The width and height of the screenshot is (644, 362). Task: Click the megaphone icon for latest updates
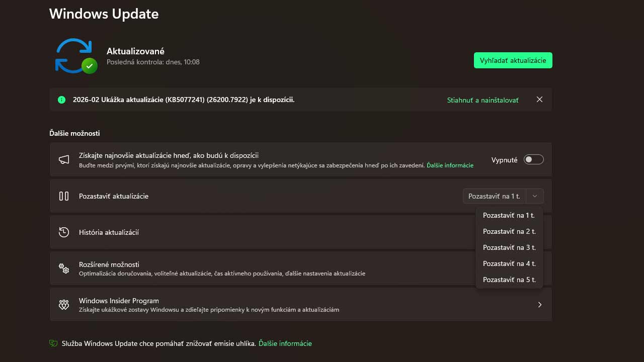[x=64, y=160]
